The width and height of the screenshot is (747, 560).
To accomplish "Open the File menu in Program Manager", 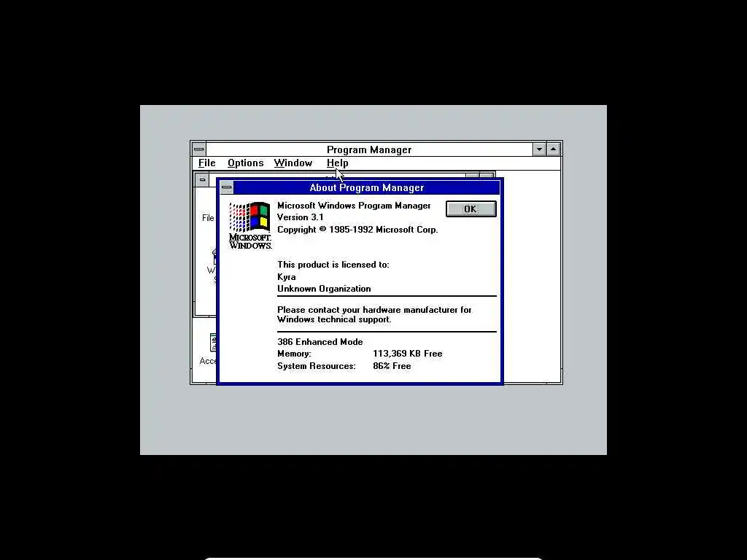I will pos(206,163).
